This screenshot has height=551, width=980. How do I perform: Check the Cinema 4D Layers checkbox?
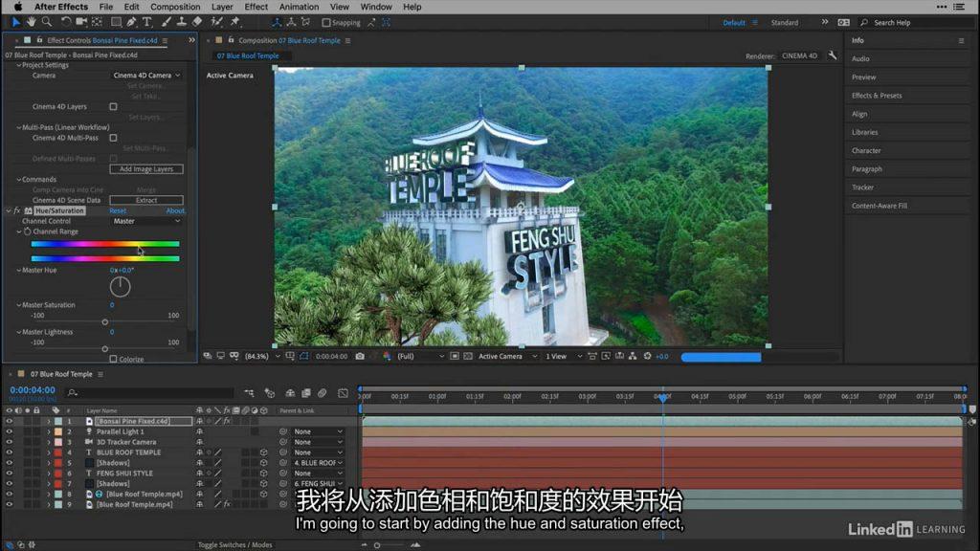113,107
